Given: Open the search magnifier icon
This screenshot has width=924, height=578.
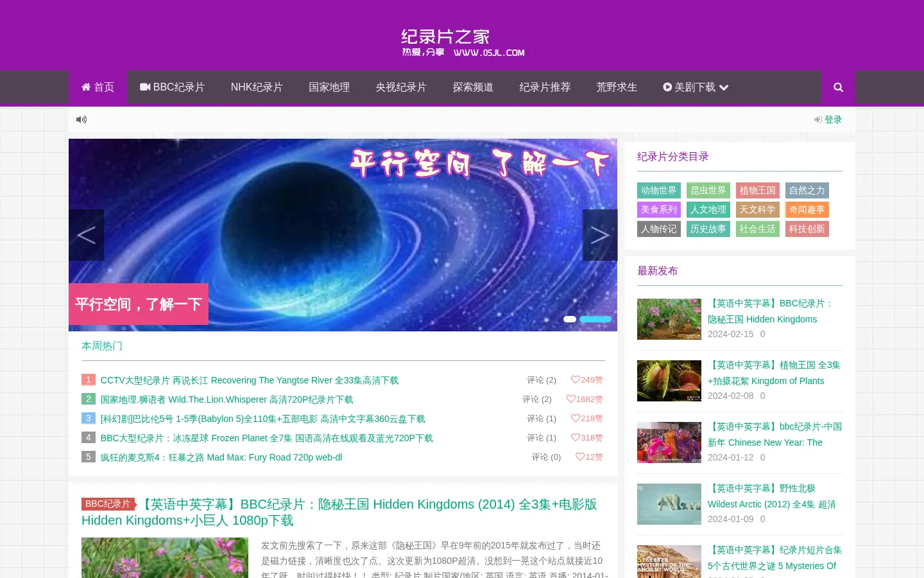Looking at the screenshot, I should point(838,87).
